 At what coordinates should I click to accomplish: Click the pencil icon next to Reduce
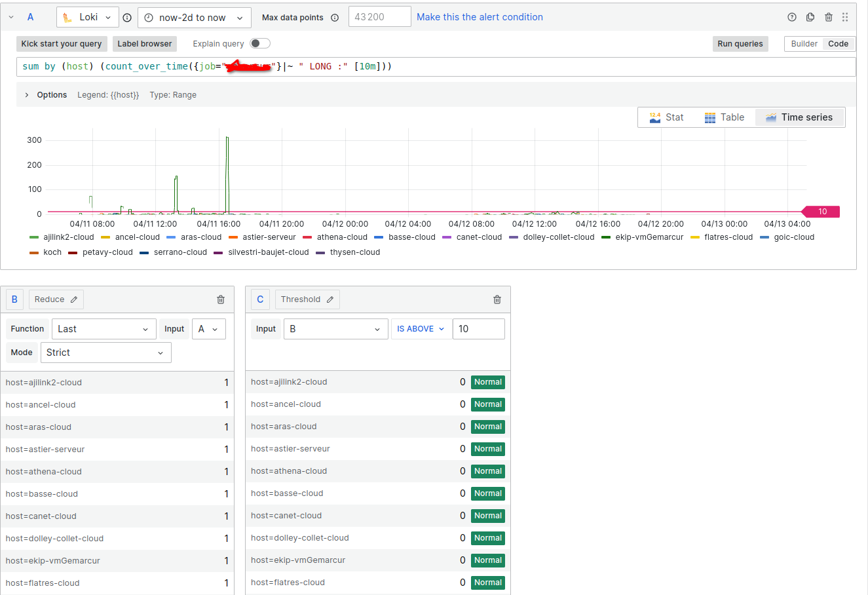coord(74,299)
